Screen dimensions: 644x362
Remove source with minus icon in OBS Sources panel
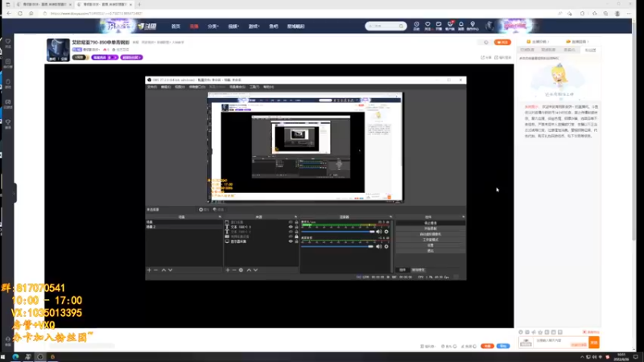(x=234, y=270)
